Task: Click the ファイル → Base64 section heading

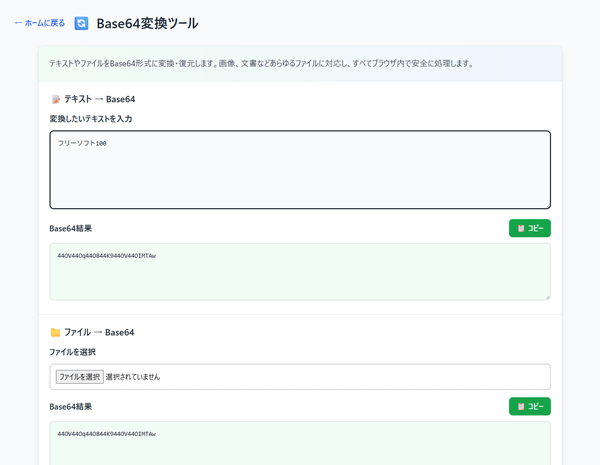Action: 99,332
